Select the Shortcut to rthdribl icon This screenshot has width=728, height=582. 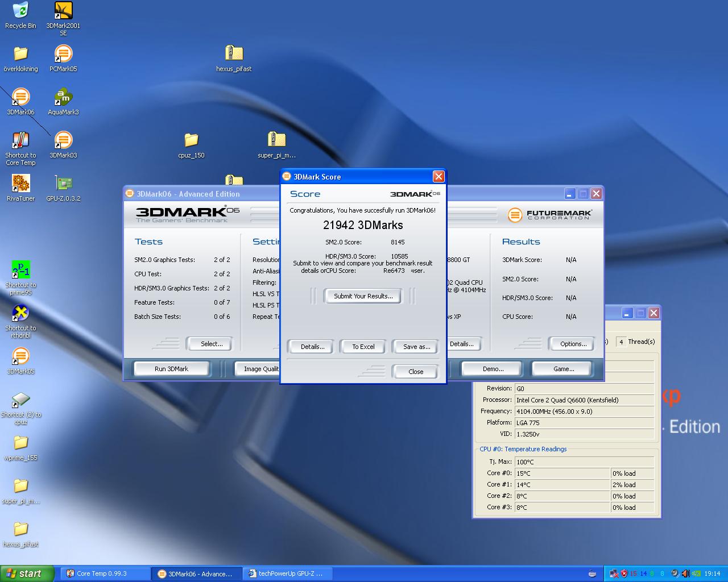click(x=20, y=322)
